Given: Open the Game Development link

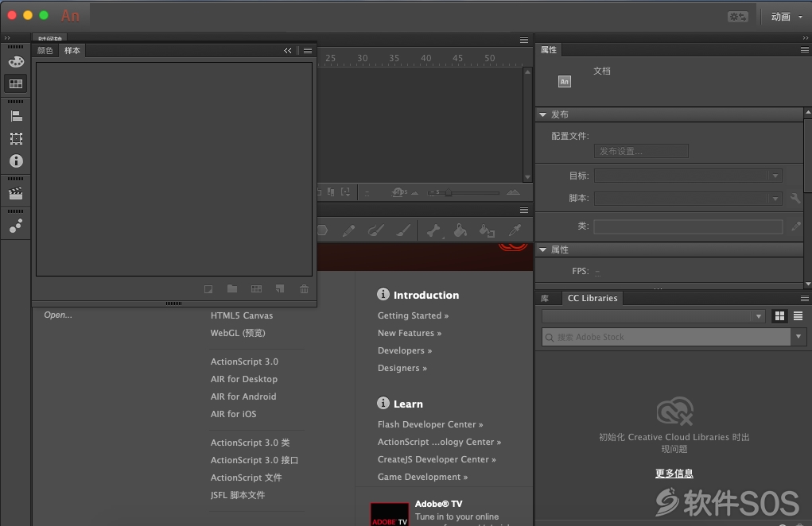Looking at the screenshot, I should click(422, 477).
